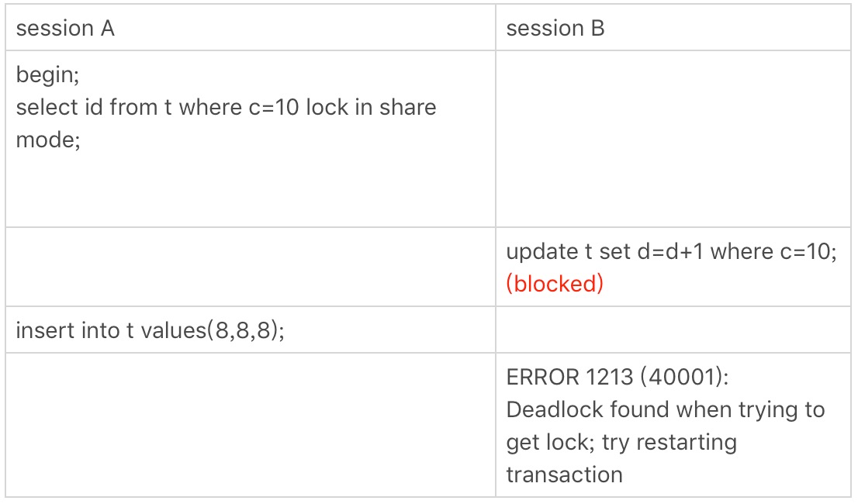This screenshot has height=504, width=858.
Task: Click the 'insert into t values(8,8,8);' statement
Action: [150, 330]
